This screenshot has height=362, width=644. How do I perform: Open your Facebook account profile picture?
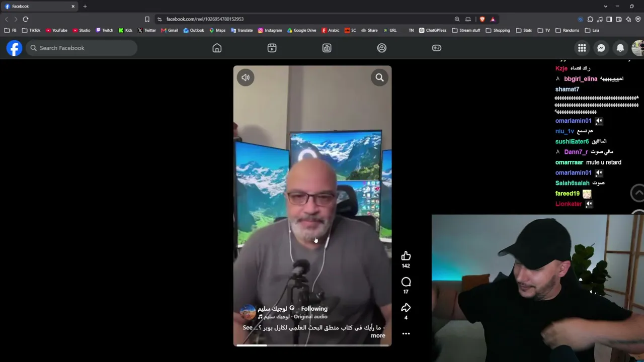[638, 48]
